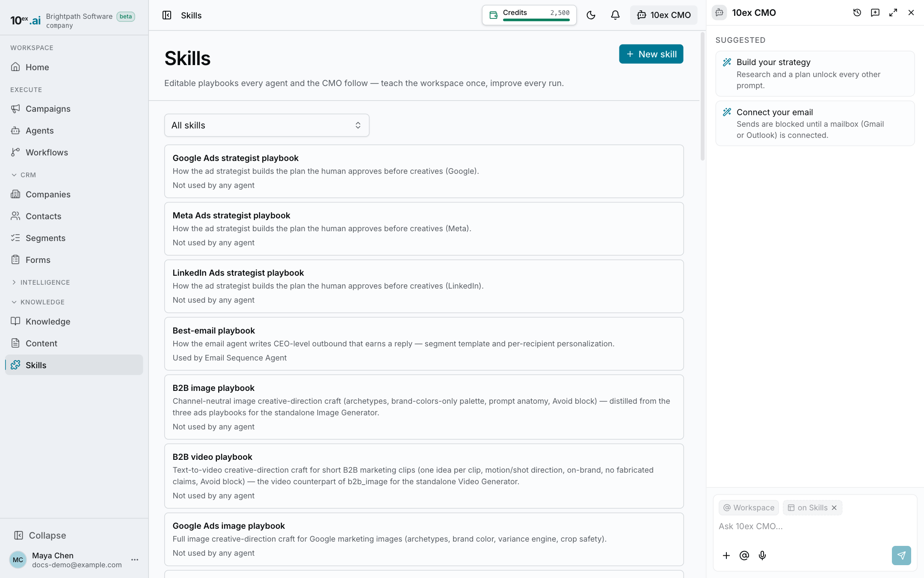
Task: Open chat history in the 10ex CMO panel
Action: (857, 13)
